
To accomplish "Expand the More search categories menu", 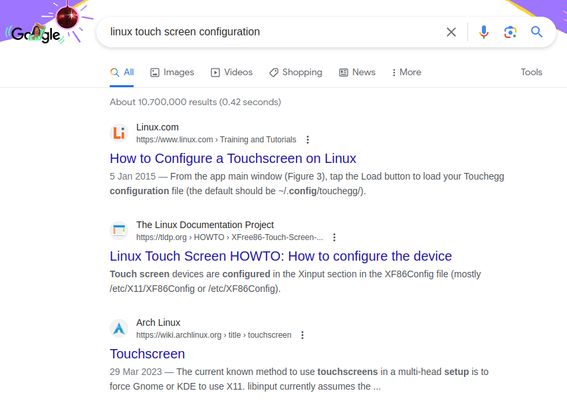I will point(406,72).
